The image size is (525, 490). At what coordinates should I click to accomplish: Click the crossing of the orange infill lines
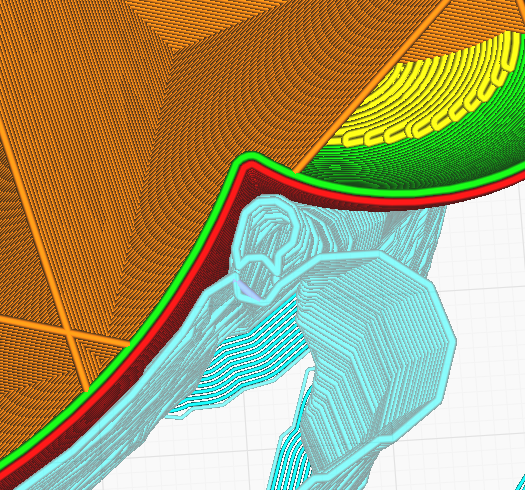pyautogui.click(x=69, y=332)
